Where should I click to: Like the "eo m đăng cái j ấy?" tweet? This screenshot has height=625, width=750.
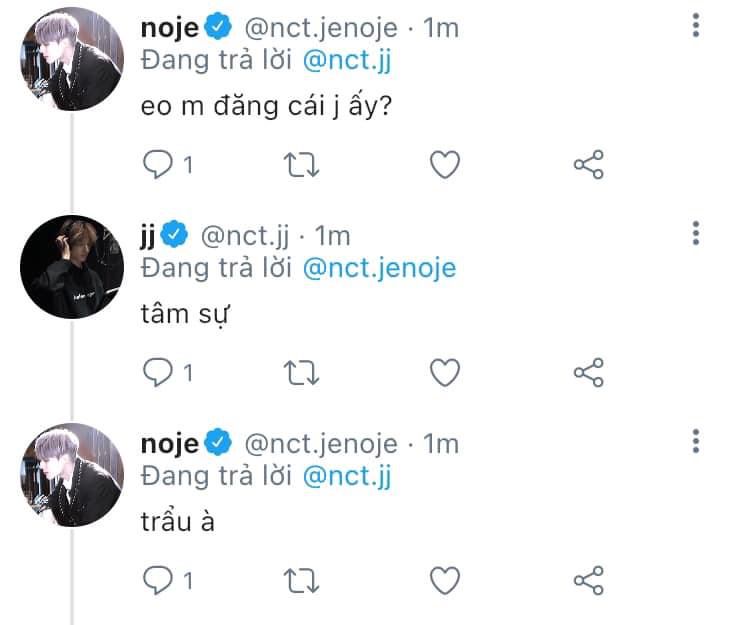444,165
